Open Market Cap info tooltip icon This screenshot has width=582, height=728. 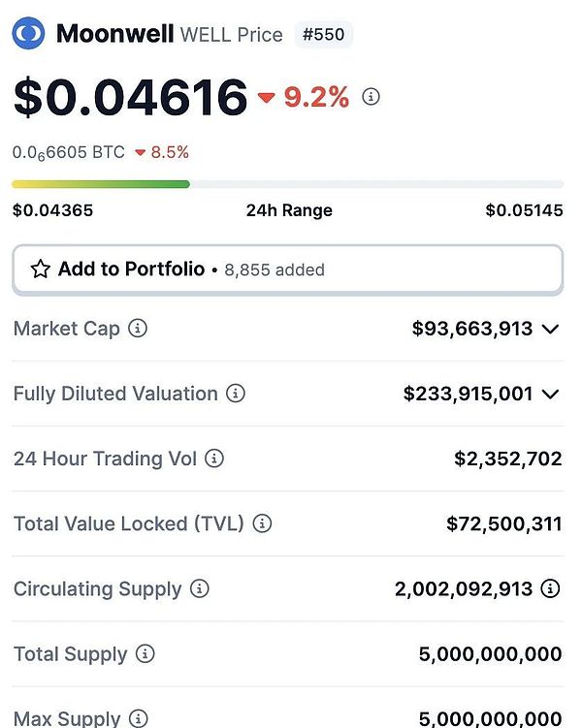(138, 329)
